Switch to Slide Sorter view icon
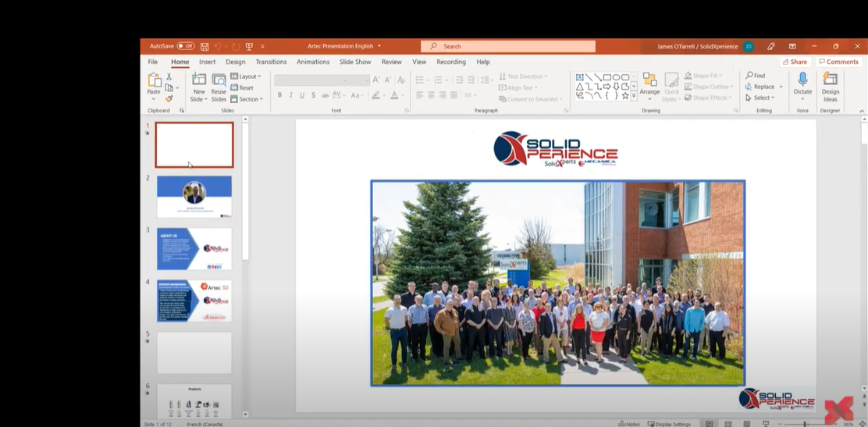 coord(728,424)
